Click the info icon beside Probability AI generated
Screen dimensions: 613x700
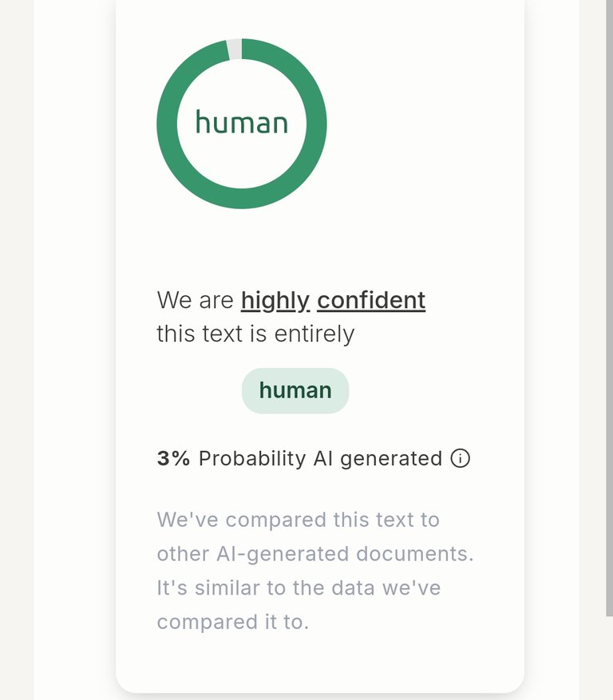tap(460, 458)
